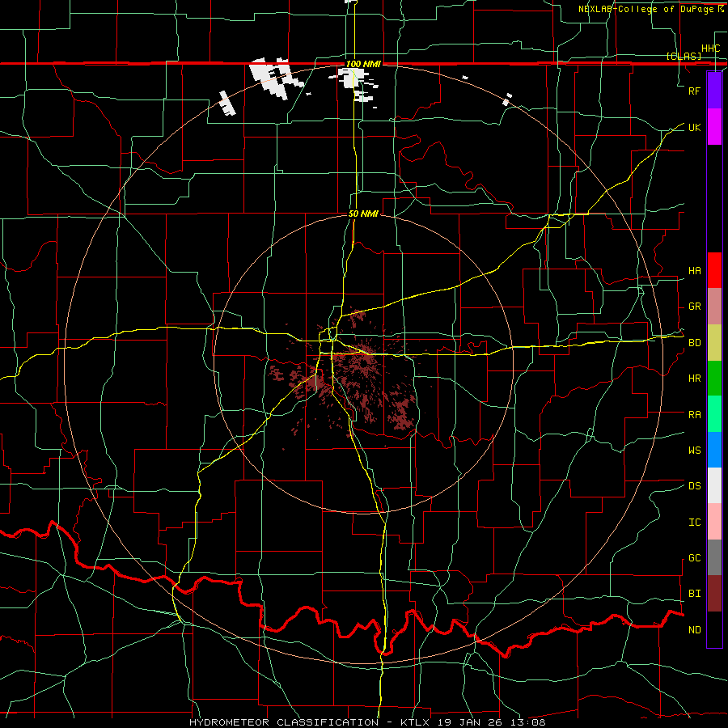
Task: Click the '50 NMI' range ring label
Action: click(x=363, y=214)
